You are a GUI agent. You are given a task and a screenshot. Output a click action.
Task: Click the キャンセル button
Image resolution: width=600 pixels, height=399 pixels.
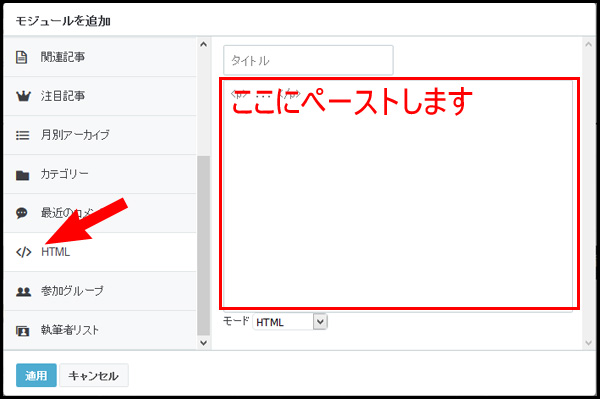click(x=94, y=375)
